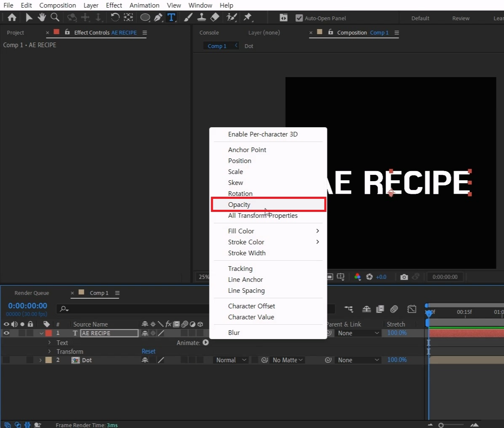Select the Pen tool
The image size is (504, 428).
click(158, 17)
